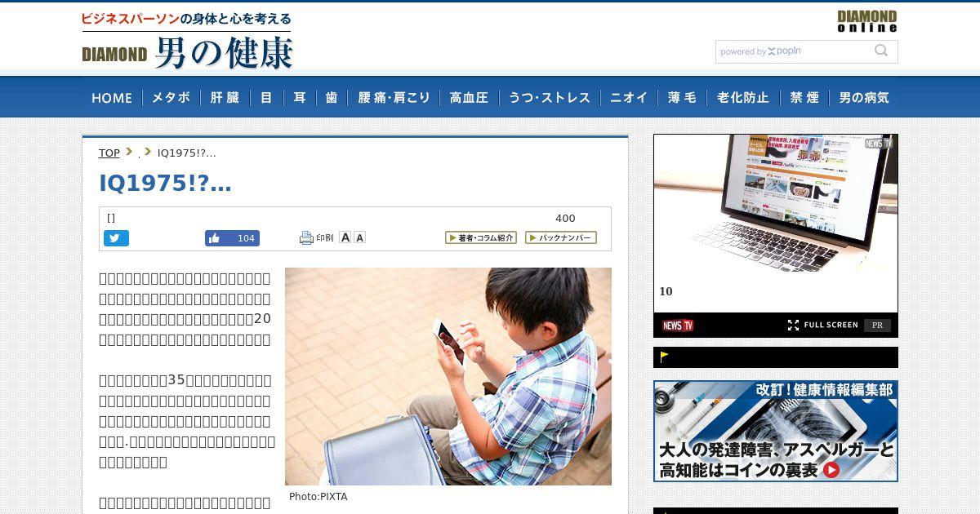Screen dimensions: 980x514
Task: Click the TOP breadcrumb link
Action: click(x=109, y=153)
